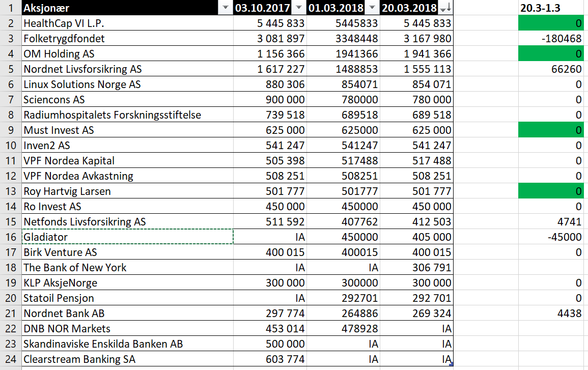
Task: Select the "DNB NOR Markets" cell
Action: (x=127, y=329)
